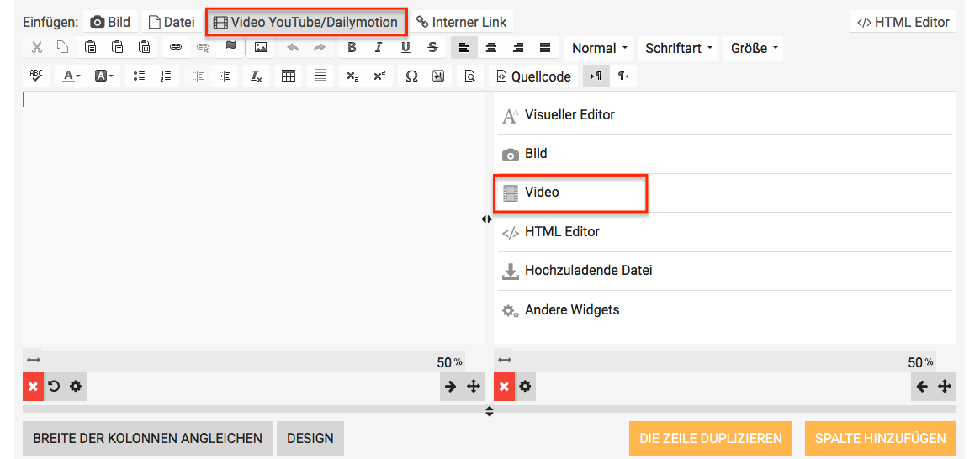Insert bulleted list

[x=138, y=76]
